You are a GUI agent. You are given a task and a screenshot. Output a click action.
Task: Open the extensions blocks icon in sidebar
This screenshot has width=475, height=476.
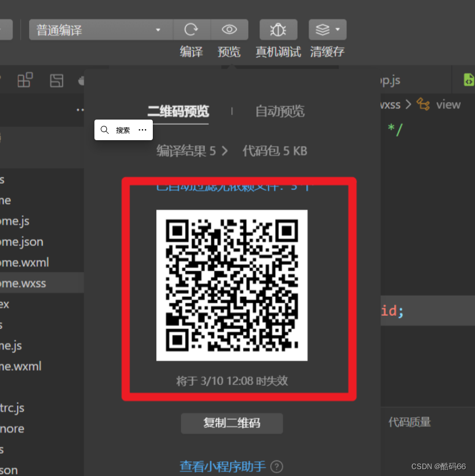coord(25,80)
